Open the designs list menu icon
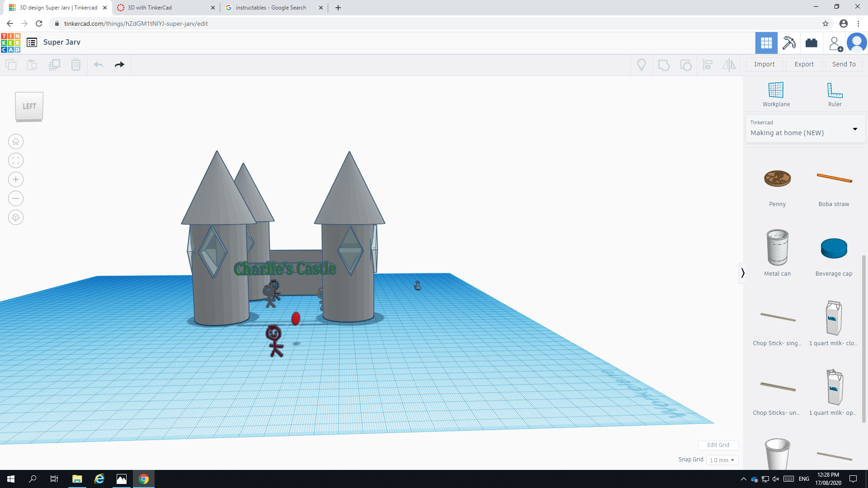The height and width of the screenshot is (488, 868). [x=32, y=42]
